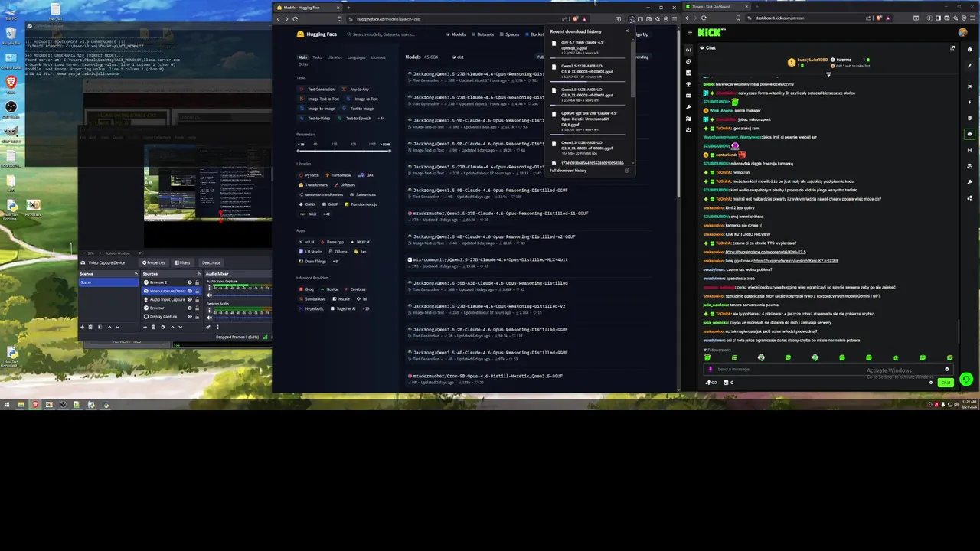Reload the Hugging Face browser page
980x551 pixels.
tap(295, 19)
